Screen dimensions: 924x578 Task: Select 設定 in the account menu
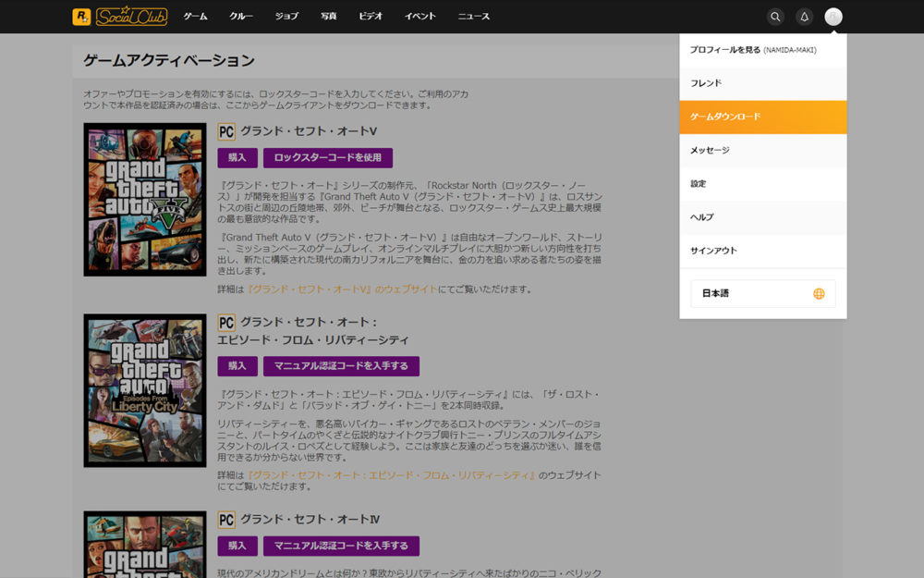pos(763,184)
